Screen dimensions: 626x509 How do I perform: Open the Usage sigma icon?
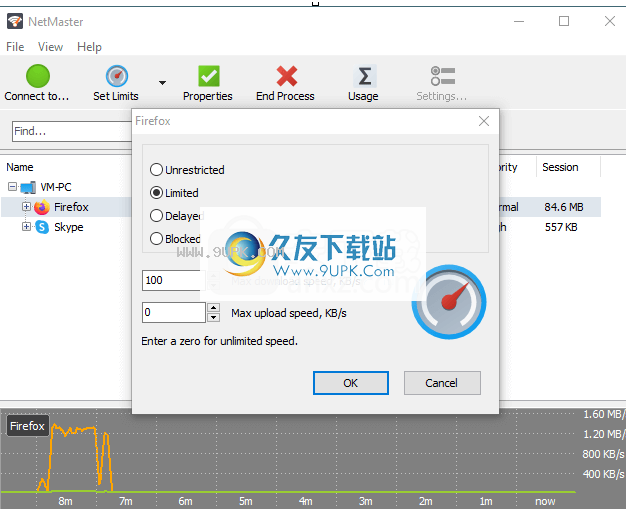coord(364,76)
